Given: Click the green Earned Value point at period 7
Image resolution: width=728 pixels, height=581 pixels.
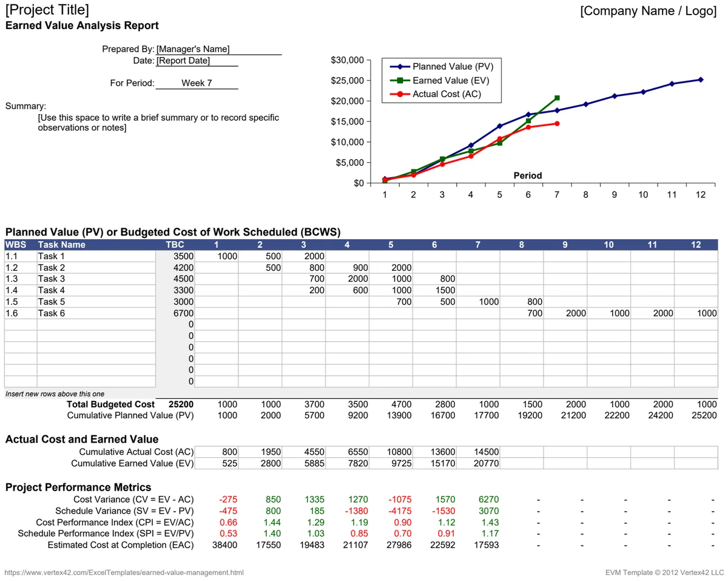Looking at the screenshot, I should [557, 98].
